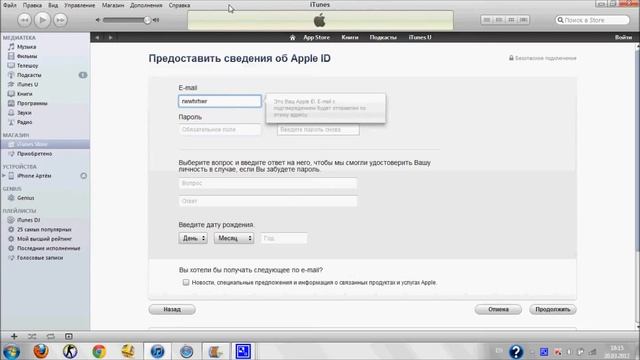The width and height of the screenshot is (640, 360).
Task: Navigate back with store left arrow
Action: click(x=97, y=38)
